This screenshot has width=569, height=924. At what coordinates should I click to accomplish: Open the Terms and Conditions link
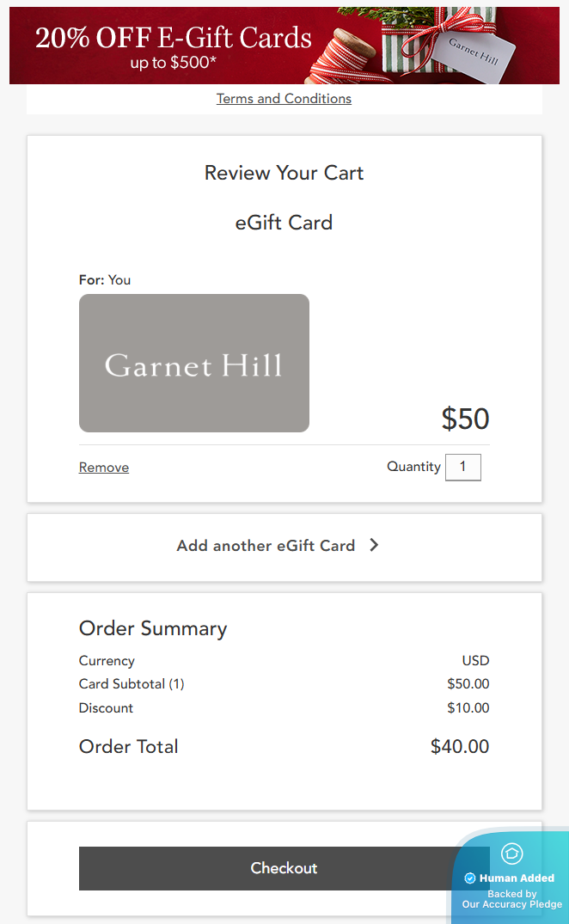pyautogui.click(x=284, y=99)
